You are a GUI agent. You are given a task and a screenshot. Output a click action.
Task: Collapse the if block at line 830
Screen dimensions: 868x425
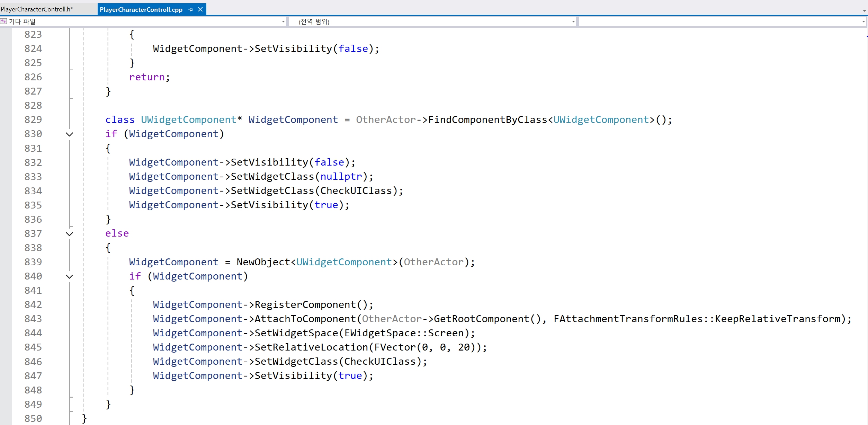click(69, 134)
